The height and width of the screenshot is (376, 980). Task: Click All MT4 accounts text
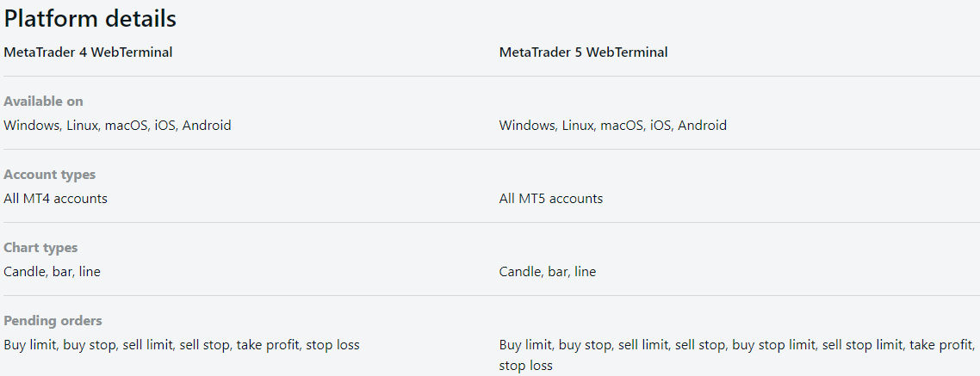55,198
